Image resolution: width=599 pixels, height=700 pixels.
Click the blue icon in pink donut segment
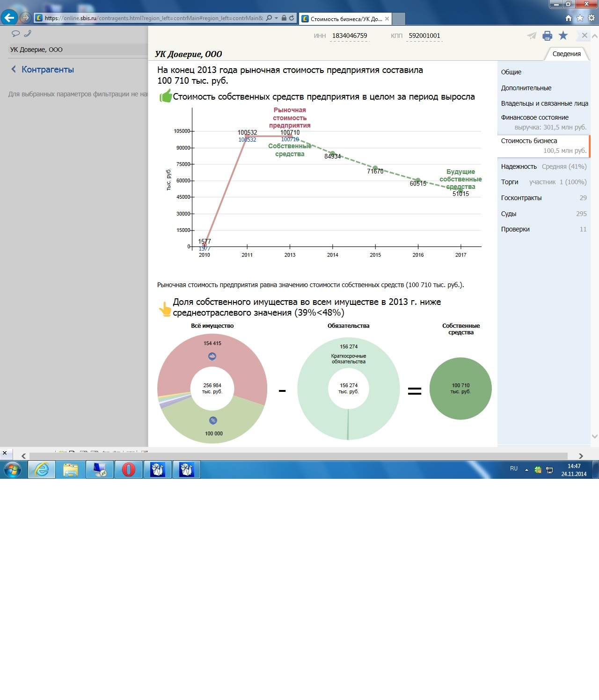212,356
